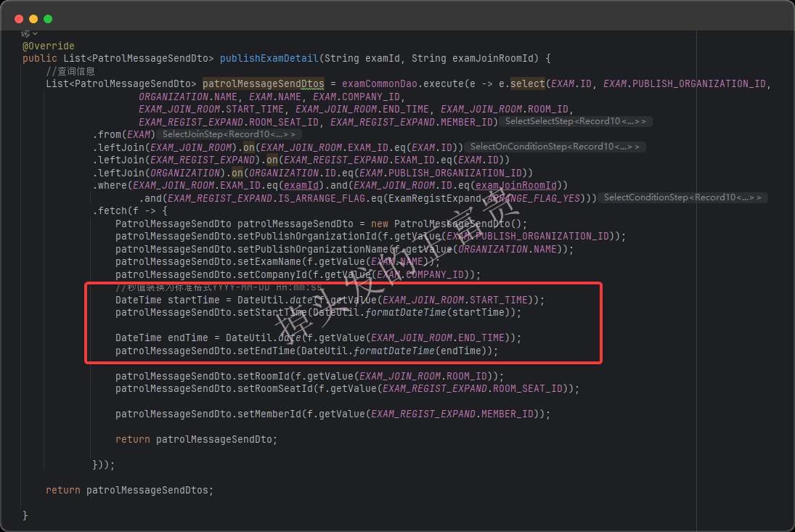Close the window with the red button
The width and height of the screenshot is (795, 532).
pyautogui.click(x=19, y=19)
